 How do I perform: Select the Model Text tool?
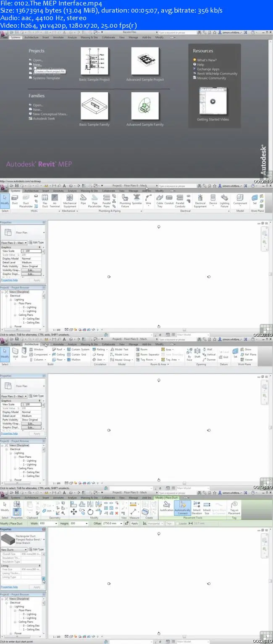(x=120, y=349)
